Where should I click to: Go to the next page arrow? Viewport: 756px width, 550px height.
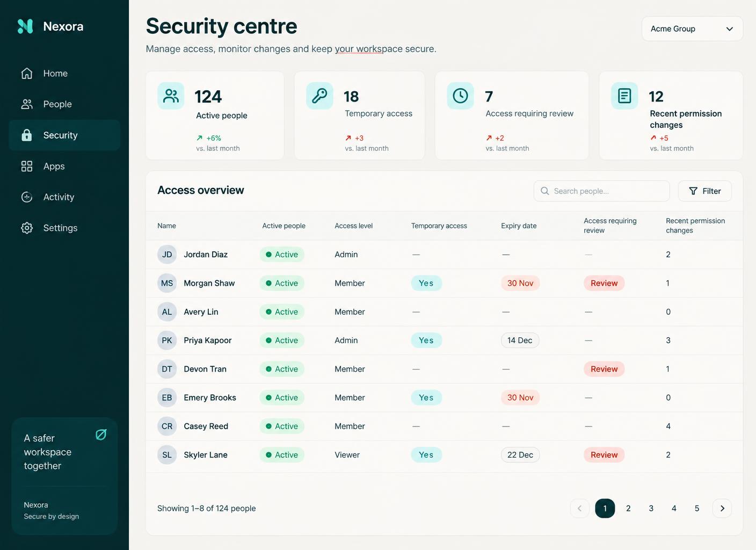(x=722, y=508)
